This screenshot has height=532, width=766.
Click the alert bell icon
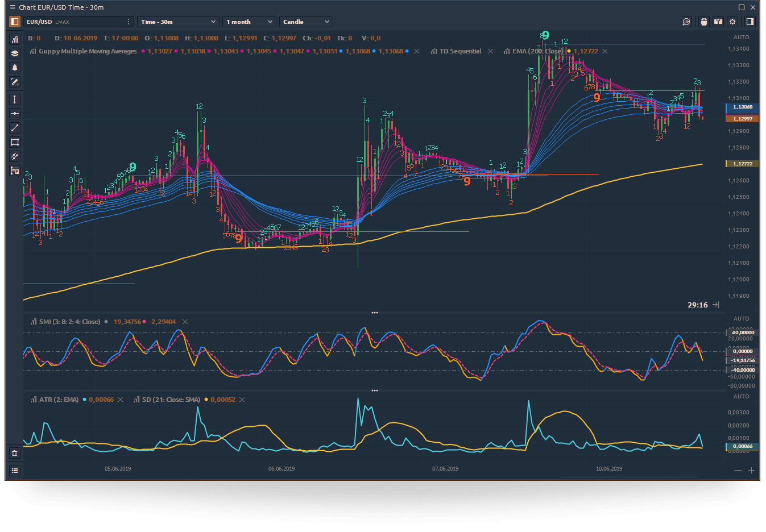[15, 68]
